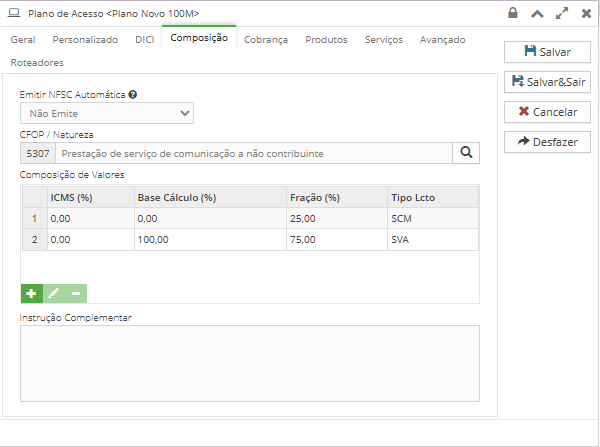This screenshot has width=600, height=447.
Task: Select the Avançado tab
Action: [442, 40]
